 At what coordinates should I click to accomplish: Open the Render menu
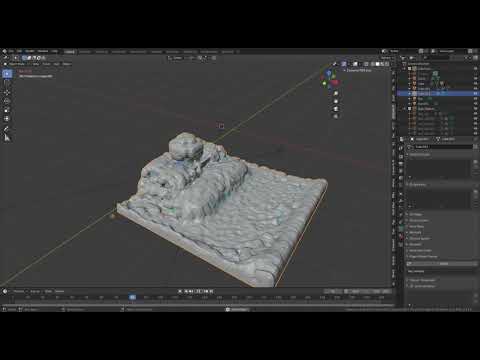pyautogui.click(x=30, y=51)
